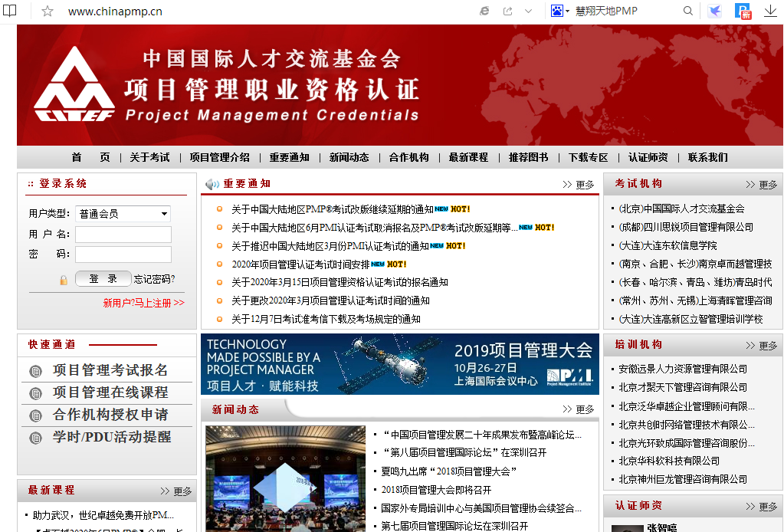
Task: Expand the share chevron in the browser toolbar
Action: coord(530,11)
